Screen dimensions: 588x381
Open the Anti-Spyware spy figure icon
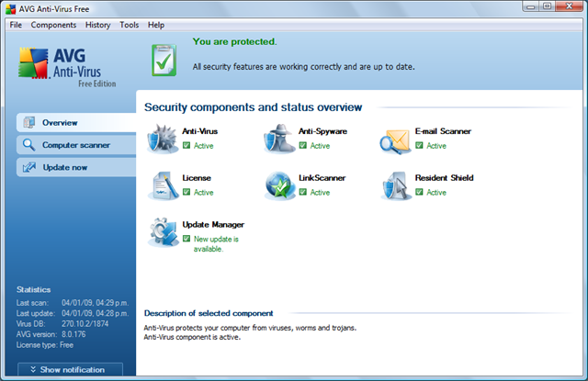pyautogui.click(x=279, y=139)
